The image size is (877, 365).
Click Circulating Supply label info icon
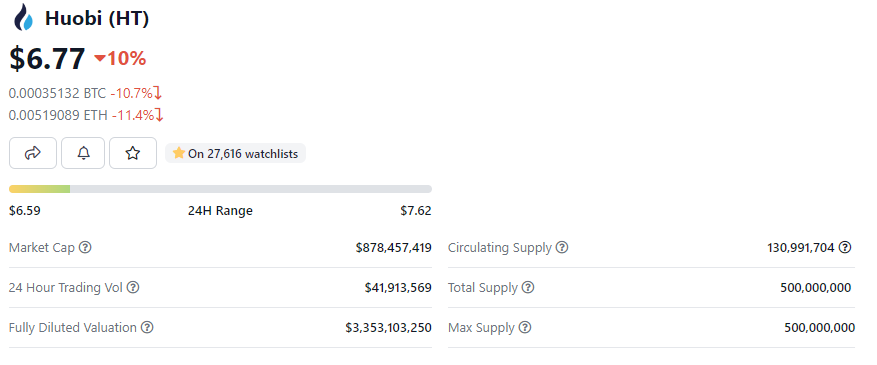(x=562, y=247)
